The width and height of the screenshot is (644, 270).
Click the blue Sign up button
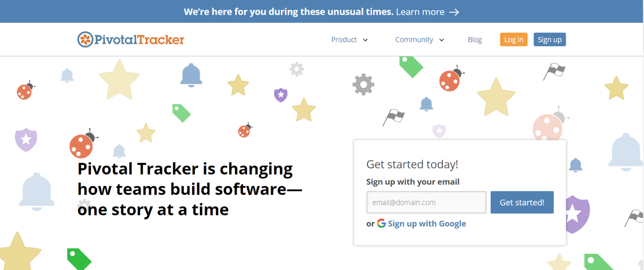[550, 39]
